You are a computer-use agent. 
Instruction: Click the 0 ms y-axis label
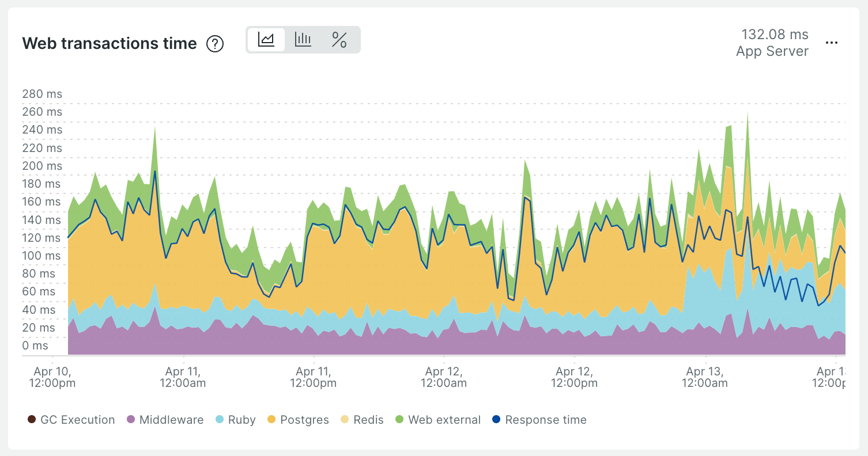point(36,345)
